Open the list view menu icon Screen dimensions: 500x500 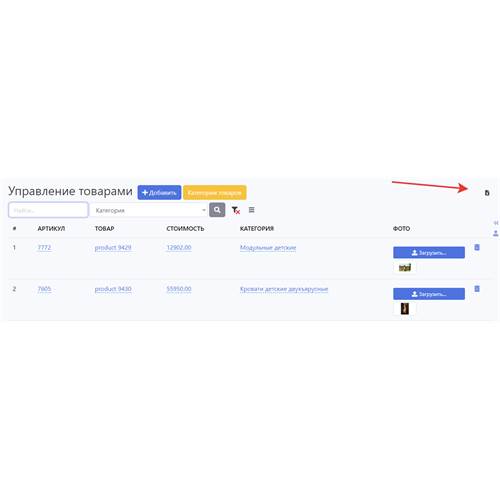(252, 210)
